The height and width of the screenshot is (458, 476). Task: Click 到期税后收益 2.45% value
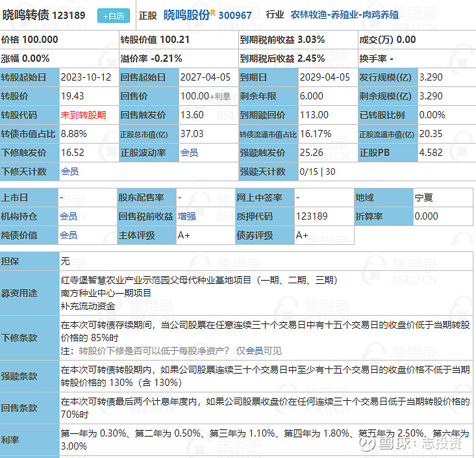tap(311, 58)
